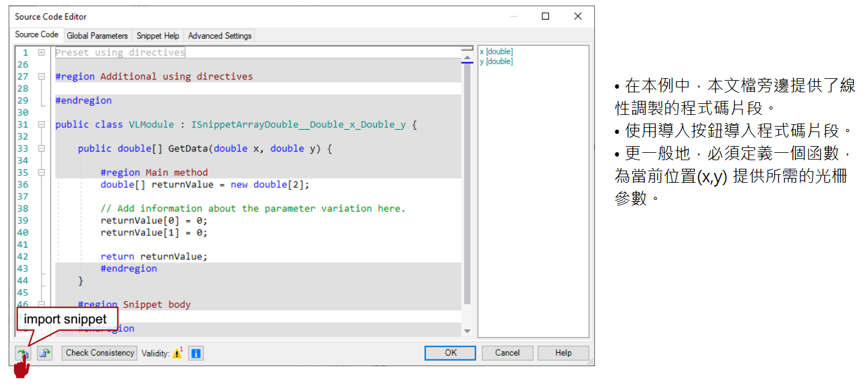Switch to the Source Code tab
The image size is (868, 387).
(x=37, y=35)
